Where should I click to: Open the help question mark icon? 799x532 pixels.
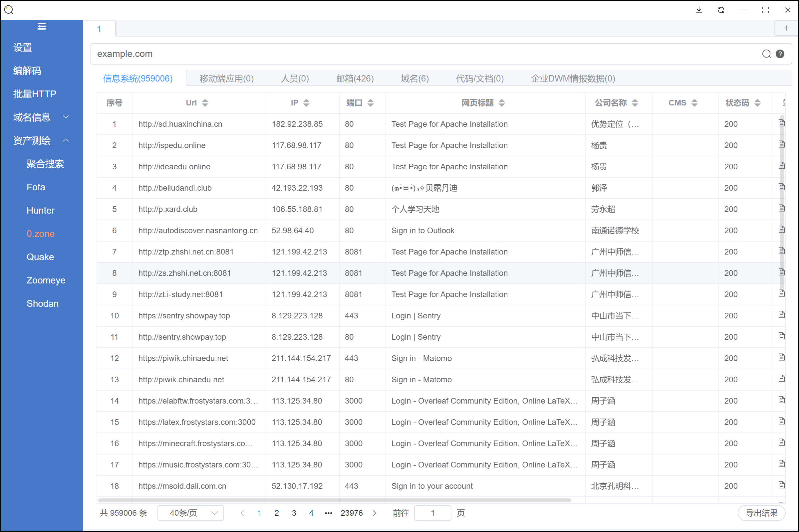pyautogui.click(x=780, y=54)
